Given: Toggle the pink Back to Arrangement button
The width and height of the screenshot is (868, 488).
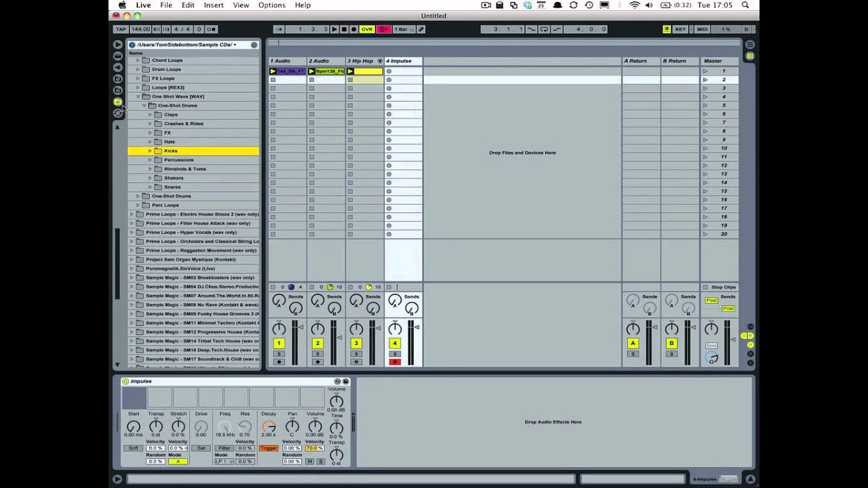Looking at the screenshot, I should click(x=384, y=29).
